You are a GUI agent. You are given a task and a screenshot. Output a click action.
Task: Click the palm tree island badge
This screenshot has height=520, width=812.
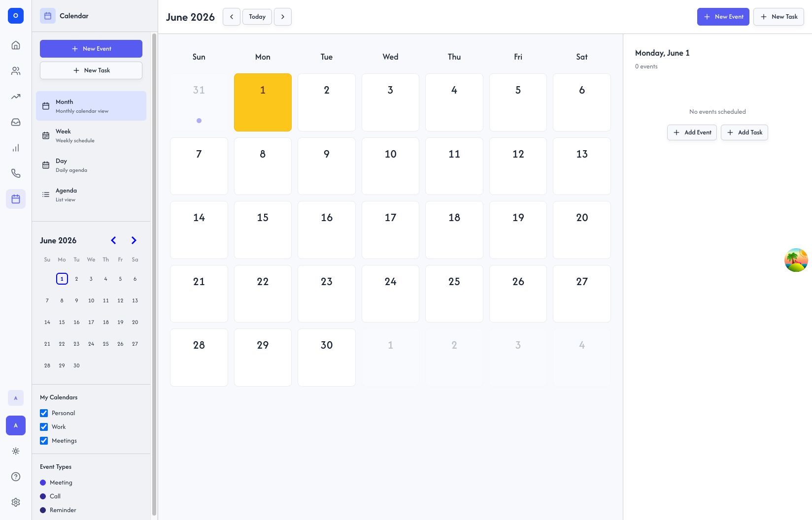[x=796, y=260]
